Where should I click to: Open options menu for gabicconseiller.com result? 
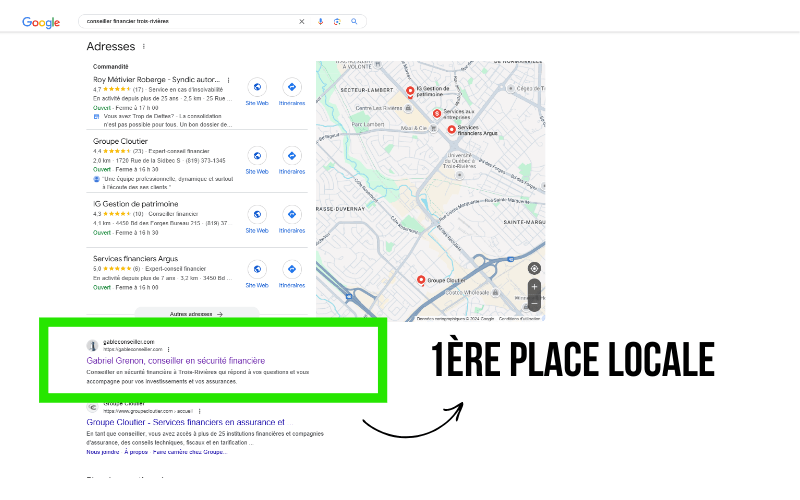click(x=168, y=349)
